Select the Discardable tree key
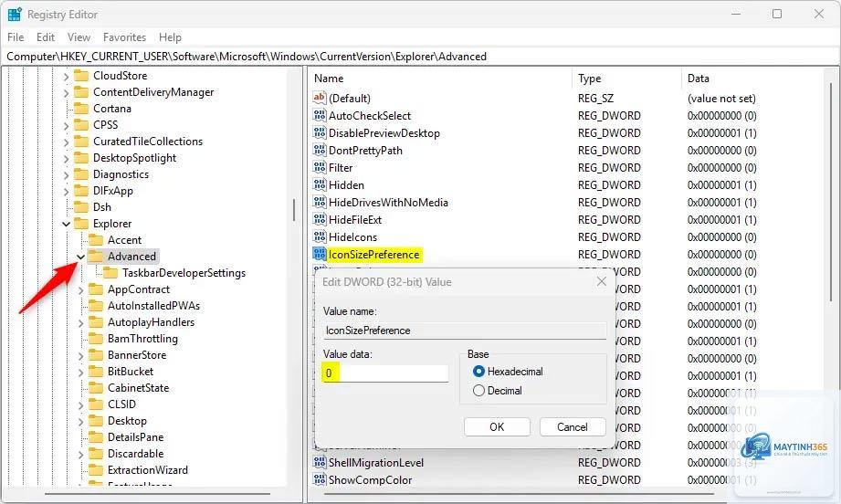Image resolution: width=841 pixels, height=504 pixels. 135,454
